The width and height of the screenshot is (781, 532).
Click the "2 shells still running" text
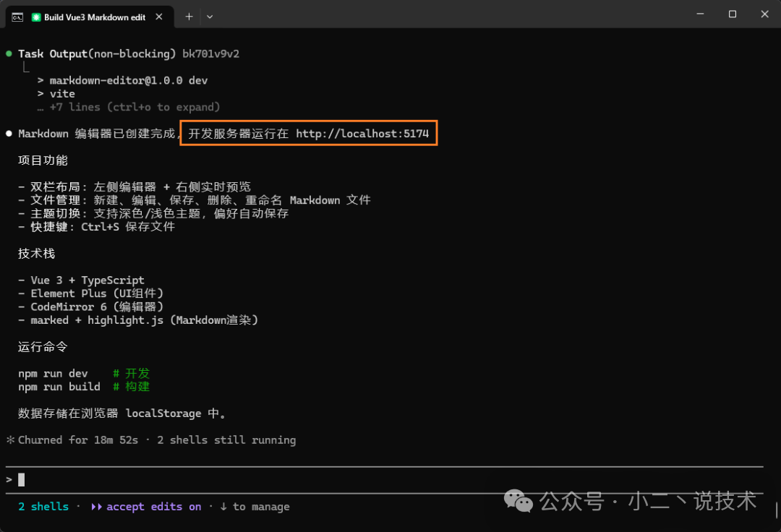[226, 440]
